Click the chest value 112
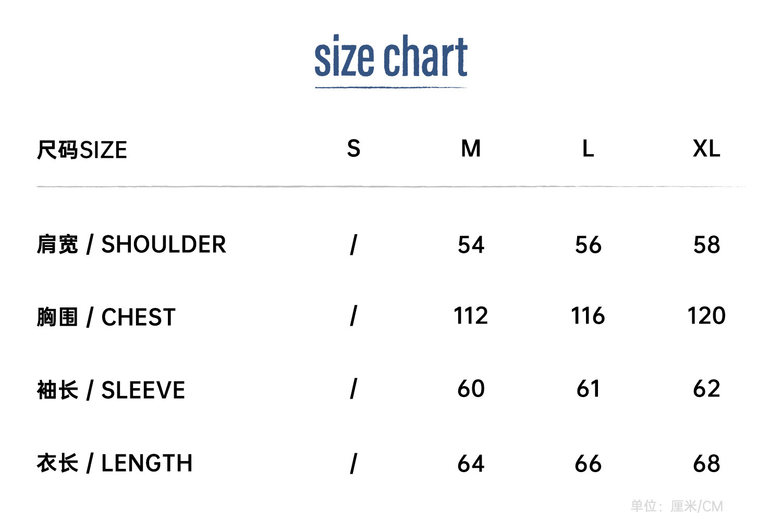The height and width of the screenshot is (532, 782). tap(471, 316)
